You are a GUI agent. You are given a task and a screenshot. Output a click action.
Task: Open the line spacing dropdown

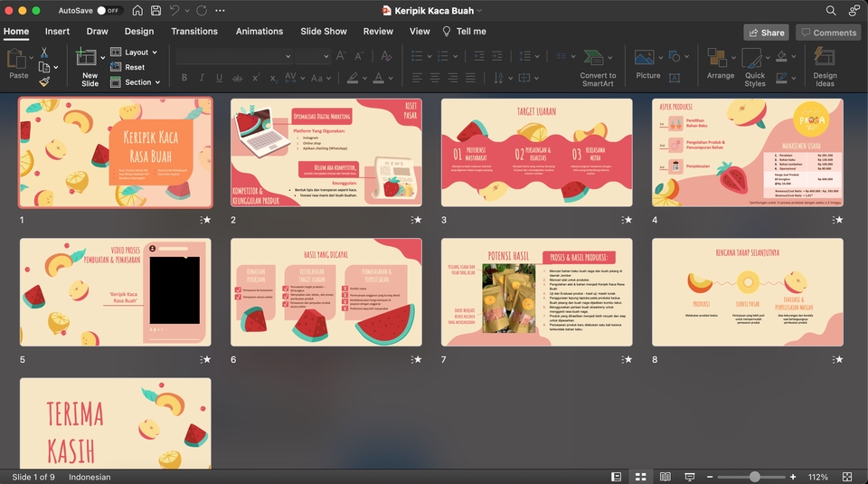coord(530,56)
